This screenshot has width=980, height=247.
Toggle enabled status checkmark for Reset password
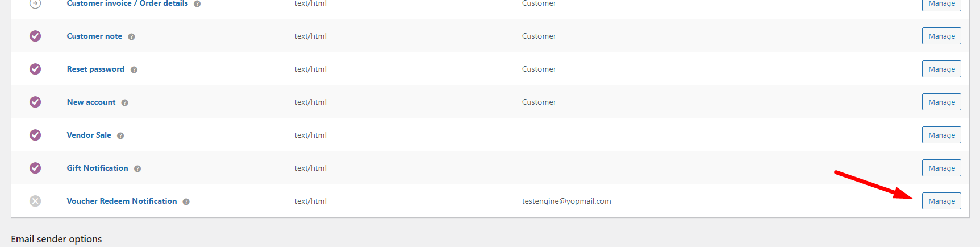[x=35, y=69]
